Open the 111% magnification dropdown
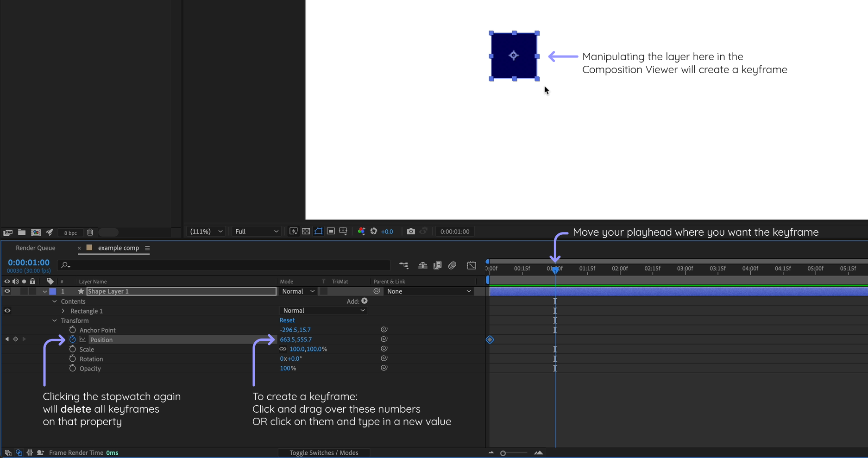Image resolution: width=868 pixels, height=458 pixels. pos(206,231)
